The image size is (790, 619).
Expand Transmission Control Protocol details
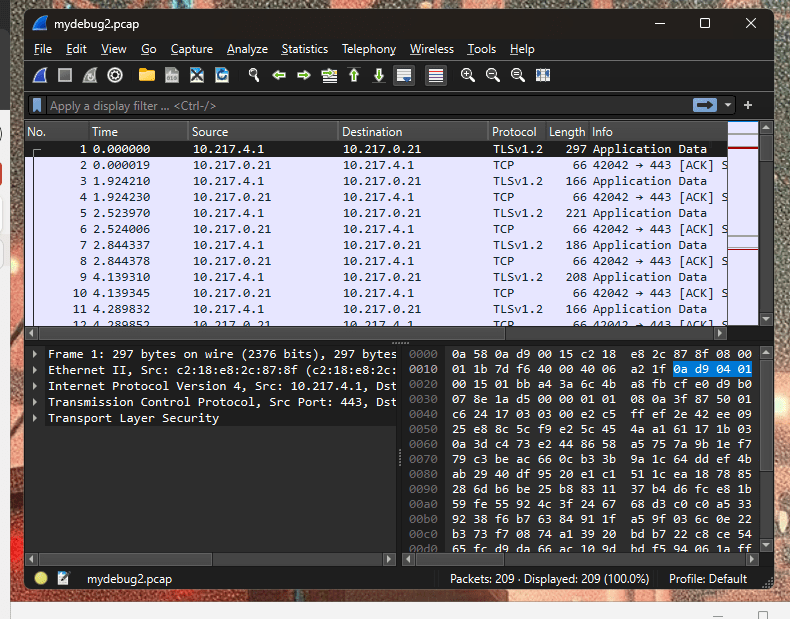coord(35,402)
